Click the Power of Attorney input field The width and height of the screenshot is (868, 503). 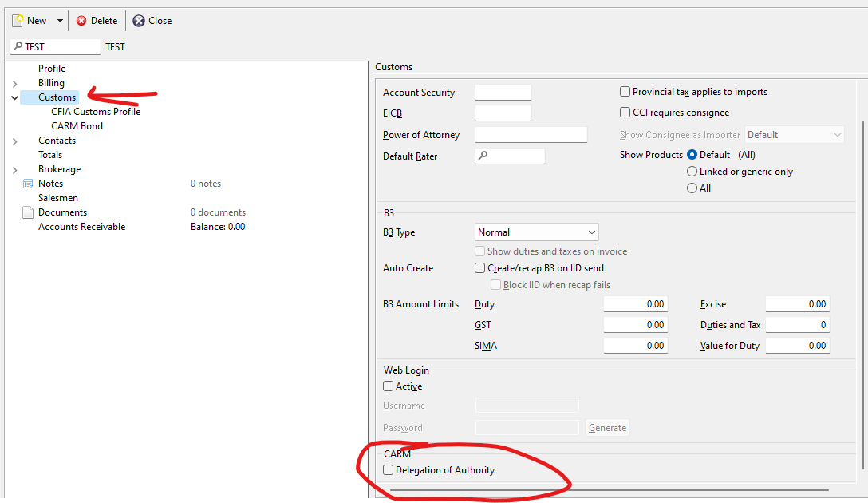pos(531,135)
